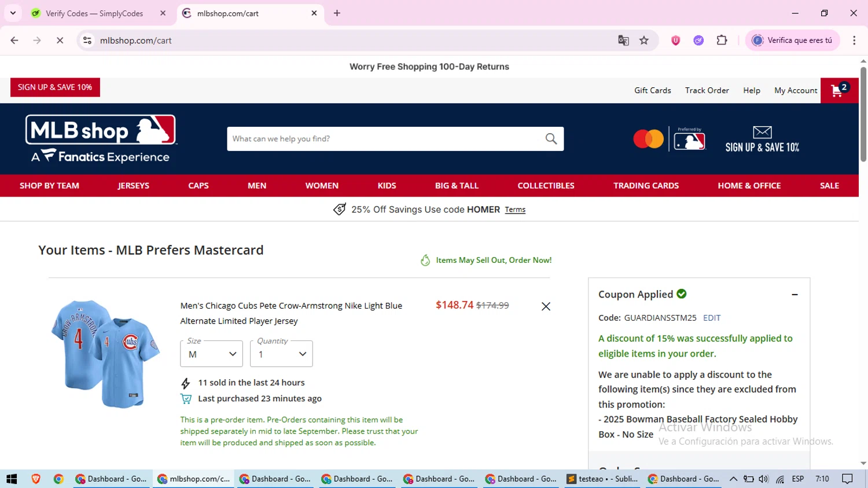Click the red SIGN UP & SAVE 10% button

point(55,87)
